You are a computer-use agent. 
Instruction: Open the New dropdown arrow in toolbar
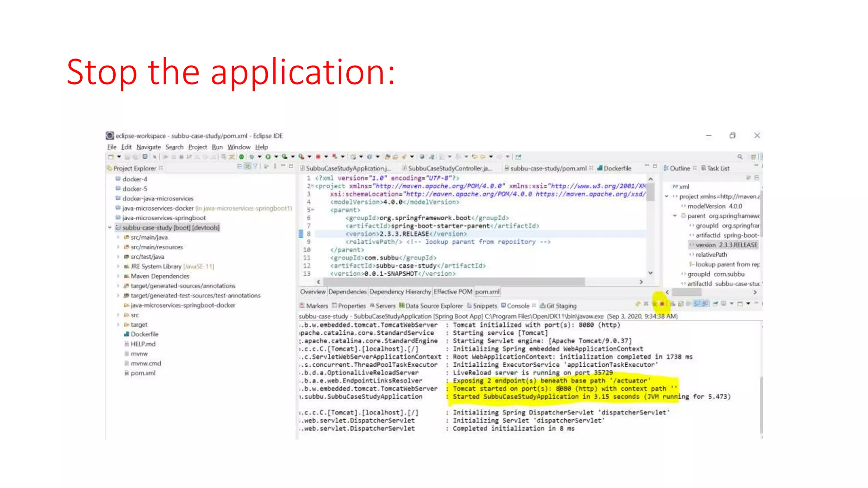point(119,157)
